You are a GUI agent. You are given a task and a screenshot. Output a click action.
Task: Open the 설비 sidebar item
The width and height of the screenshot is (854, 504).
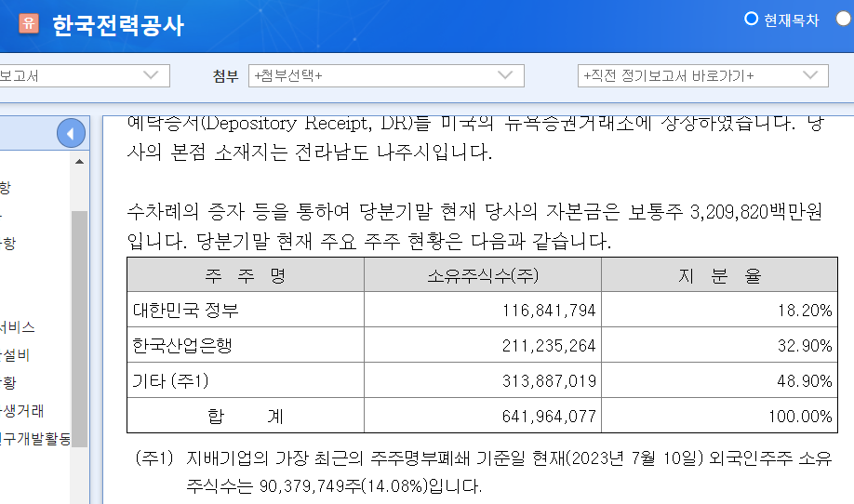(x=15, y=355)
